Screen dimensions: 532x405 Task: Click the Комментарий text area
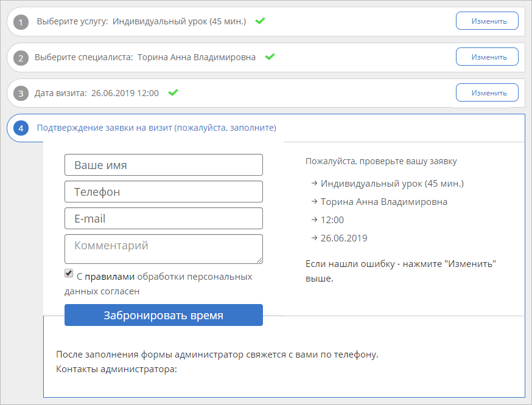[163, 249]
